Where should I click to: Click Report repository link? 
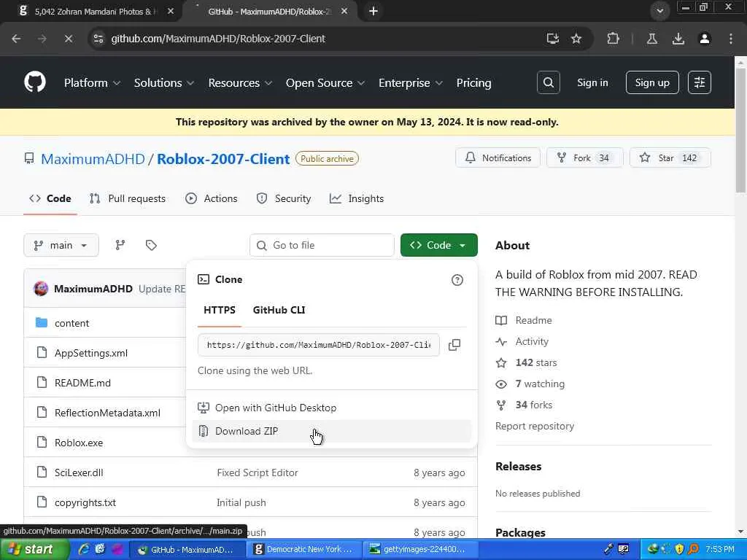click(535, 426)
